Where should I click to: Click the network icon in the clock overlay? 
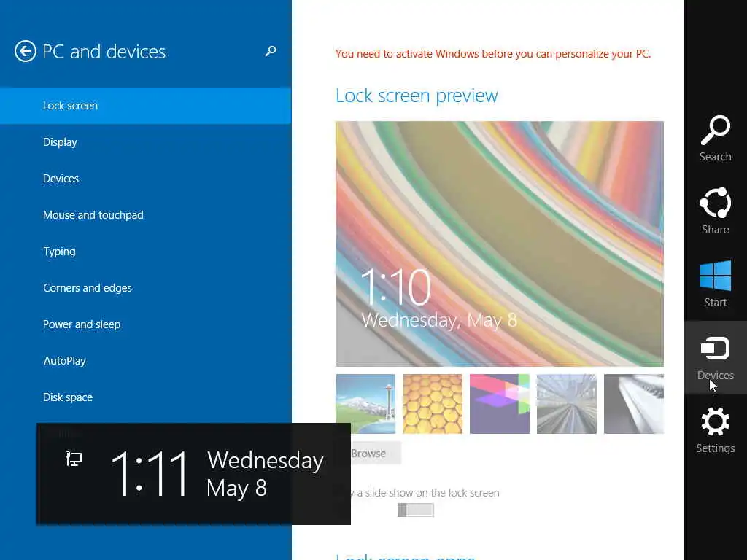(x=74, y=459)
